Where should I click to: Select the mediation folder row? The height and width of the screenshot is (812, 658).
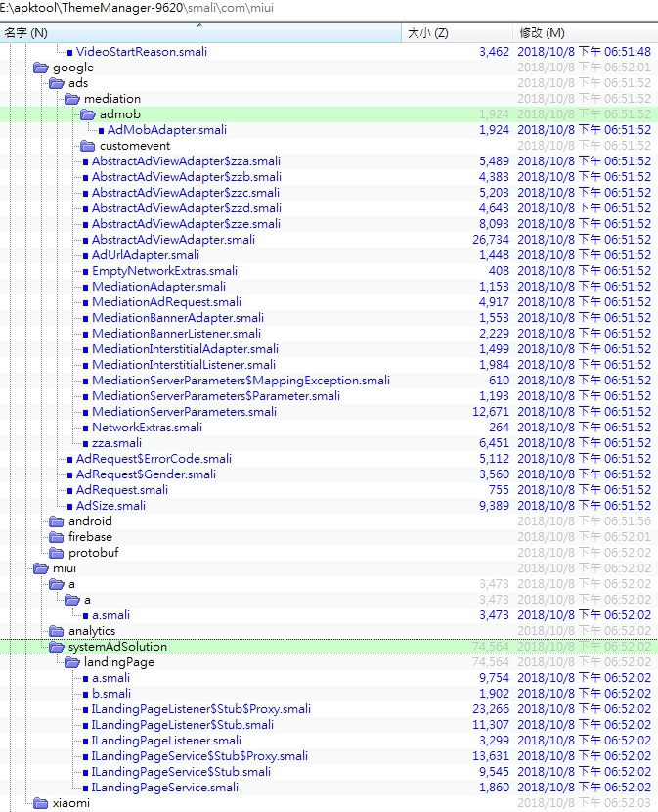[329, 99]
